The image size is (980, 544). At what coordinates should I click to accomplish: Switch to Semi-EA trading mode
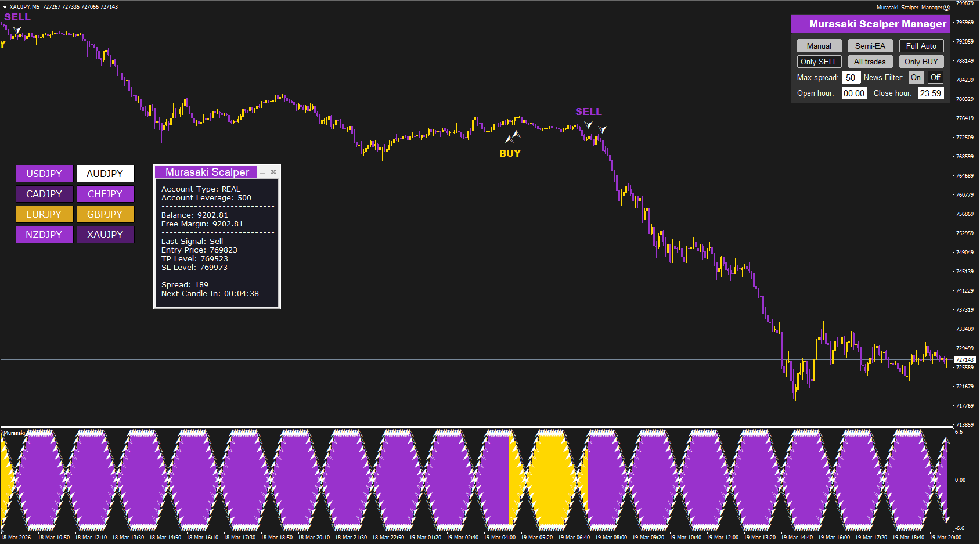(870, 46)
